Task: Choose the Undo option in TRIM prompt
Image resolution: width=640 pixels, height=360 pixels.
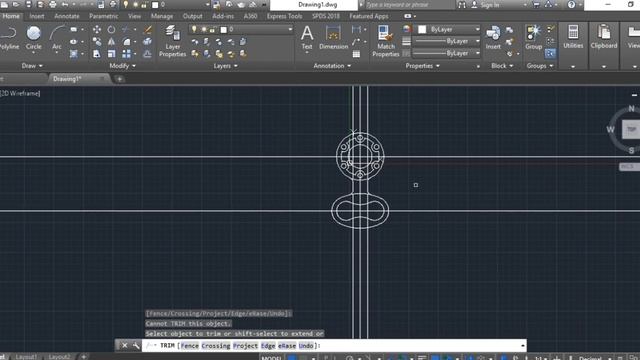Action: [306, 346]
